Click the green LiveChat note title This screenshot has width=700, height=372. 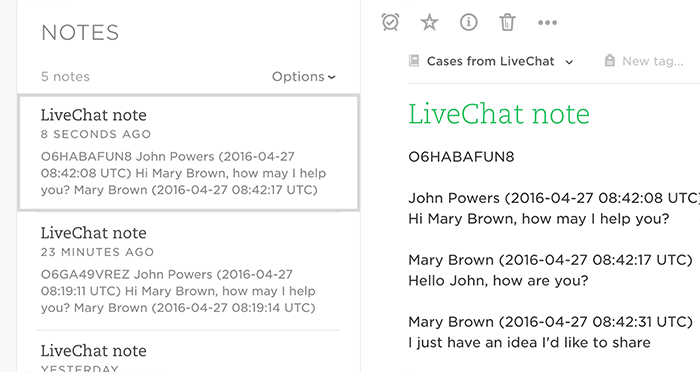(499, 114)
